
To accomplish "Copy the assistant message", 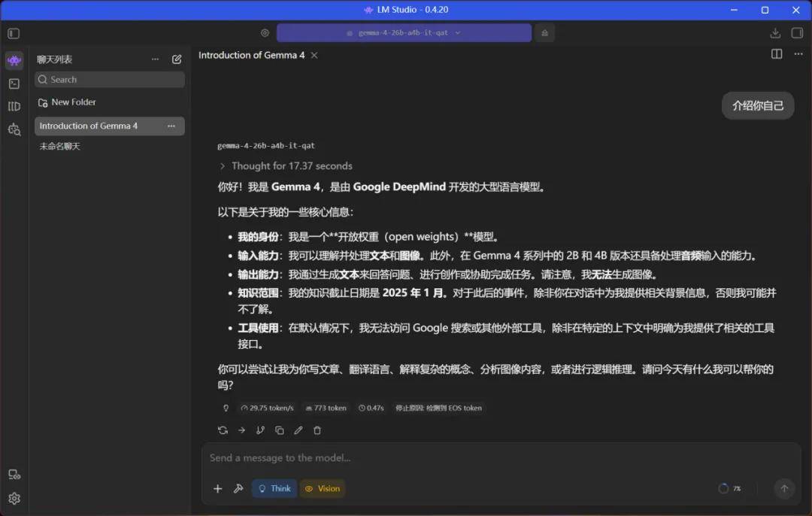I will click(279, 430).
